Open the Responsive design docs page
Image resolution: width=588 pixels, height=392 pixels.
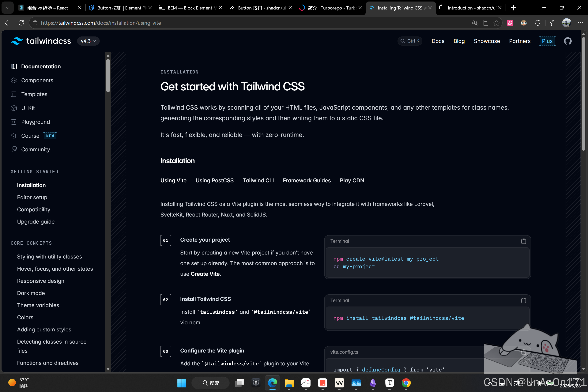tap(40, 281)
